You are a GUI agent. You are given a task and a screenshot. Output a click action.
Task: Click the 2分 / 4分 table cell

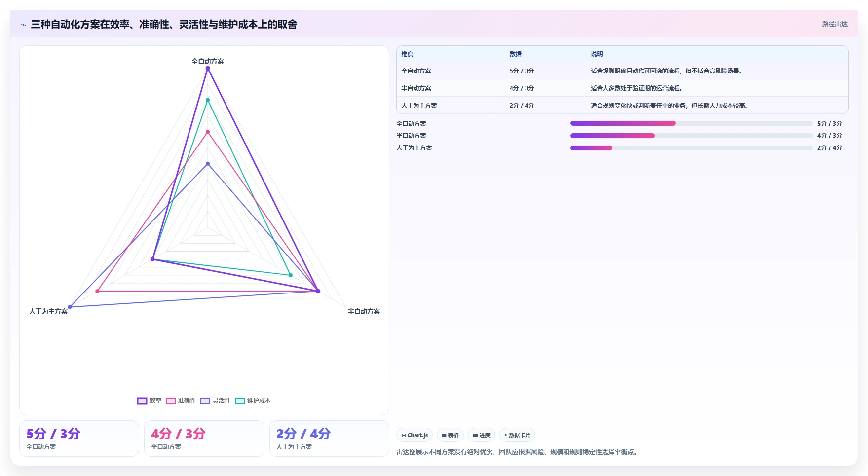pyautogui.click(x=522, y=106)
